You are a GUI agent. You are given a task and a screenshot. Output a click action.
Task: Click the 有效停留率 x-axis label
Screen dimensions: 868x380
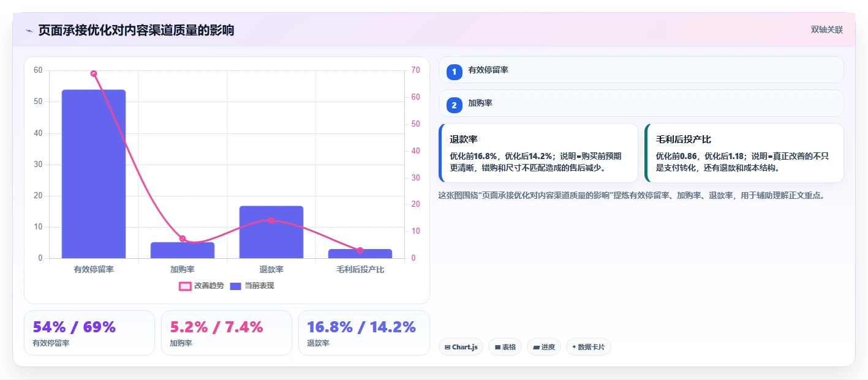[94, 269]
